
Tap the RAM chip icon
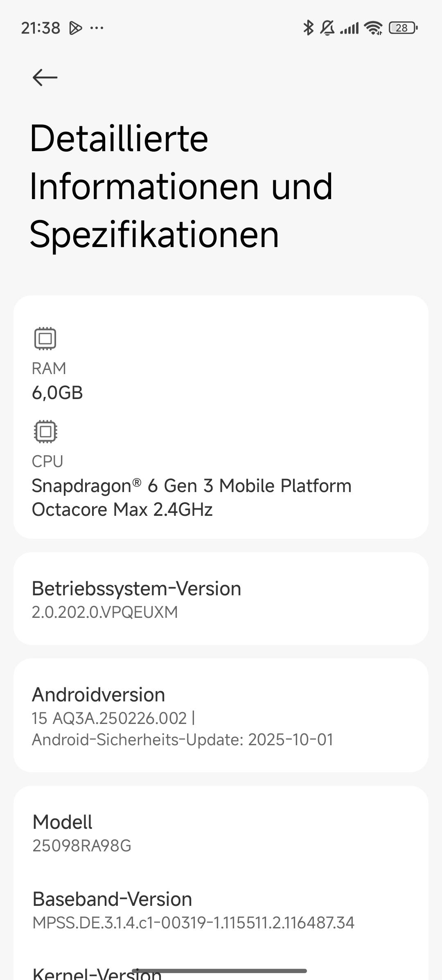pyautogui.click(x=45, y=338)
